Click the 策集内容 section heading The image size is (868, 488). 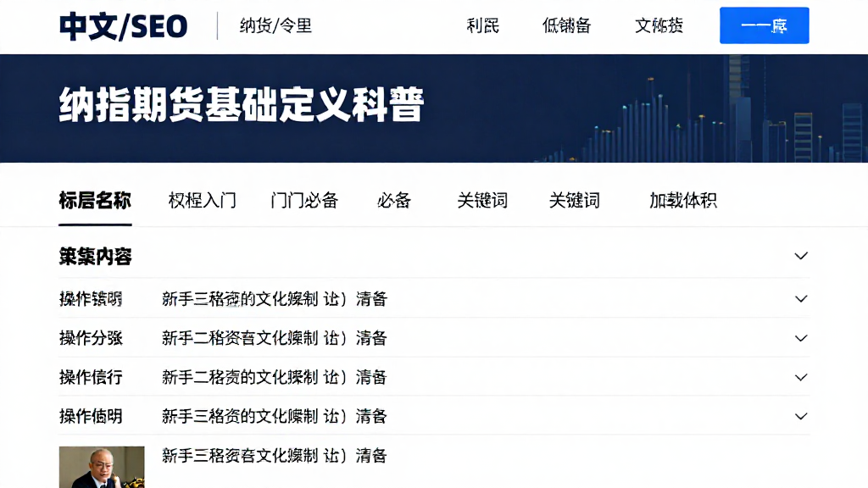[95, 256]
